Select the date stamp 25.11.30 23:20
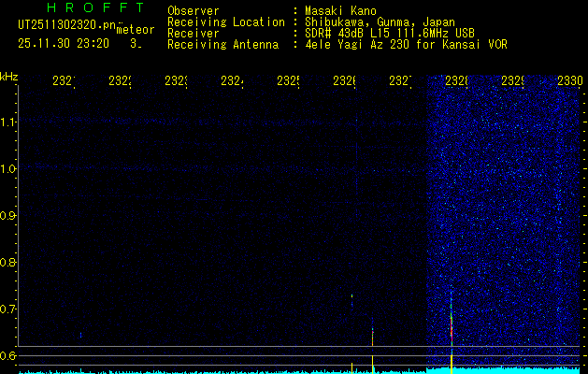The height and width of the screenshot is (374, 588). click(x=64, y=44)
